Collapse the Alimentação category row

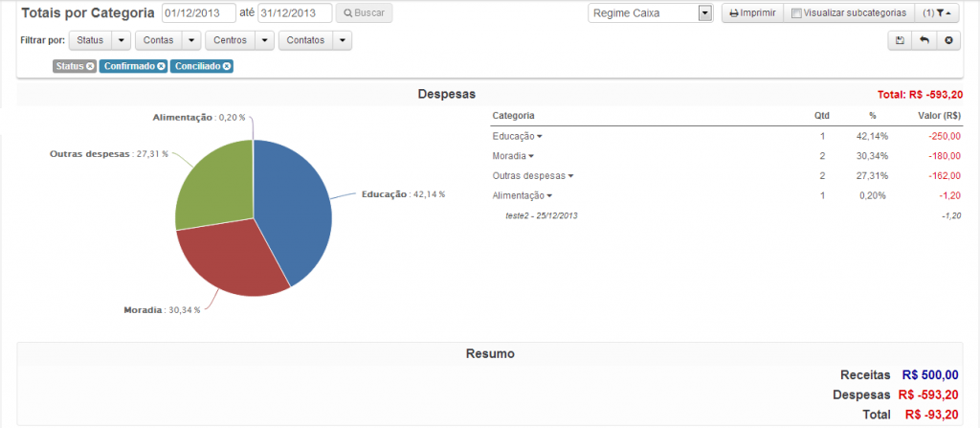(549, 195)
